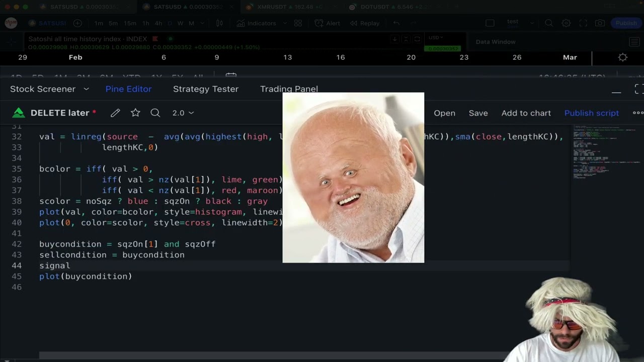The width and height of the screenshot is (644, 362).
Task: Start bar Replay mode
Action: tap(365, 23)
